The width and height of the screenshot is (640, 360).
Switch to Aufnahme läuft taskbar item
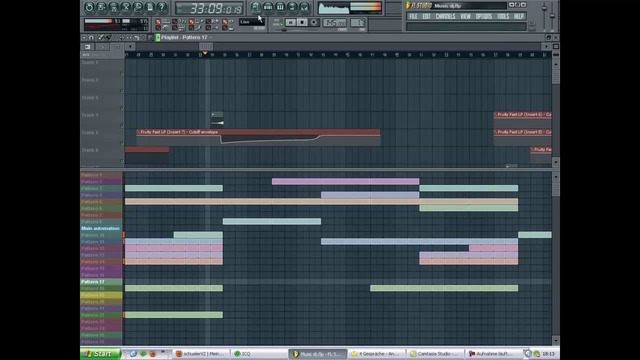click(494, 354)
